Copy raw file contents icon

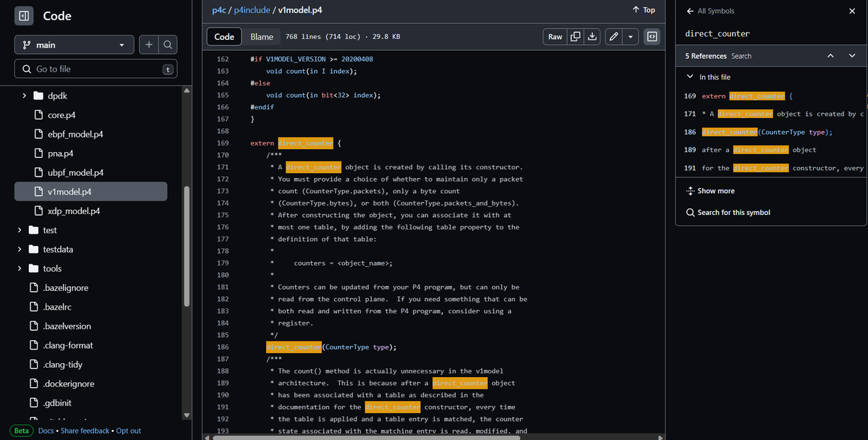click(x=576, y=36)
